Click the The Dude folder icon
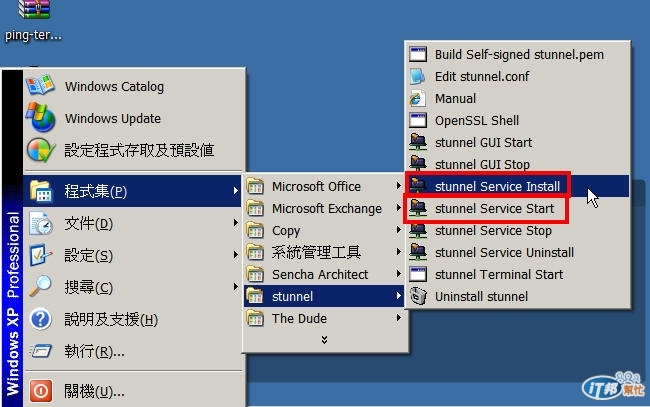Screen dimensions: 650x407 [x=255, y=318]
